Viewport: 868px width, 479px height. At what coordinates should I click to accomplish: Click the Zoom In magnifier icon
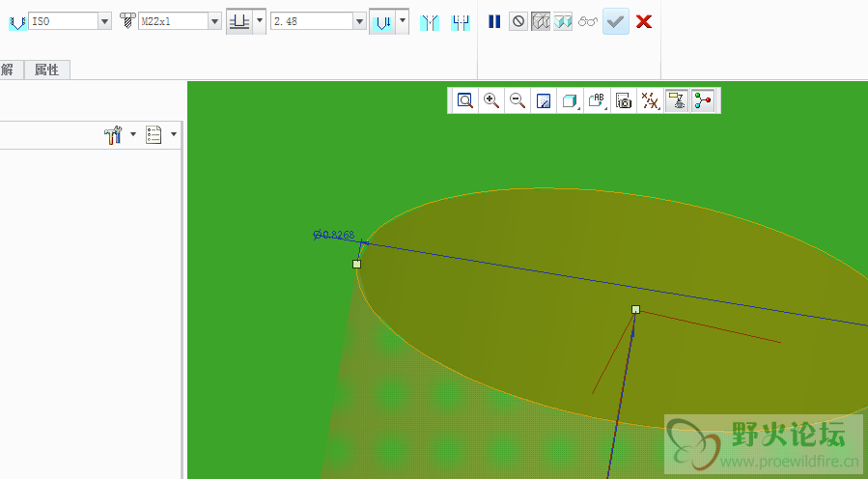pyautogui.click(x=491, y=100)
